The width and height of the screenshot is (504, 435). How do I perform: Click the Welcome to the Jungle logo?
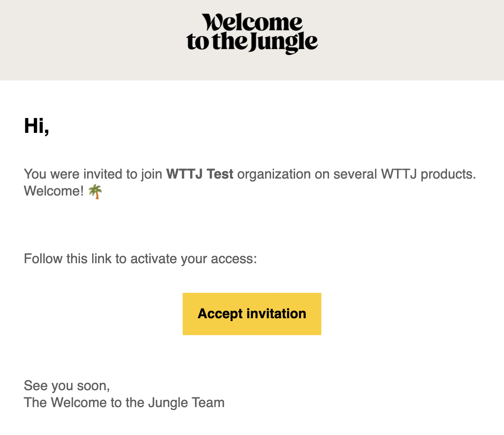[252, 33]
